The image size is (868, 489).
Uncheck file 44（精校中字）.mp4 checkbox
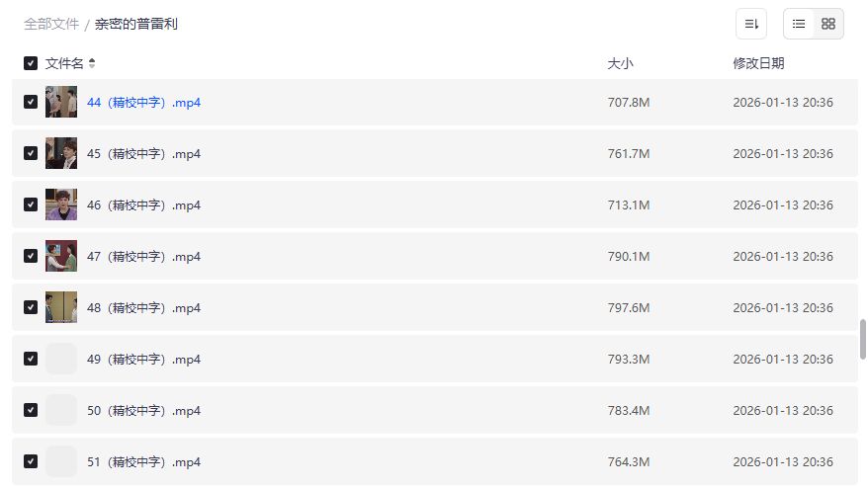(x=31, y=102)
